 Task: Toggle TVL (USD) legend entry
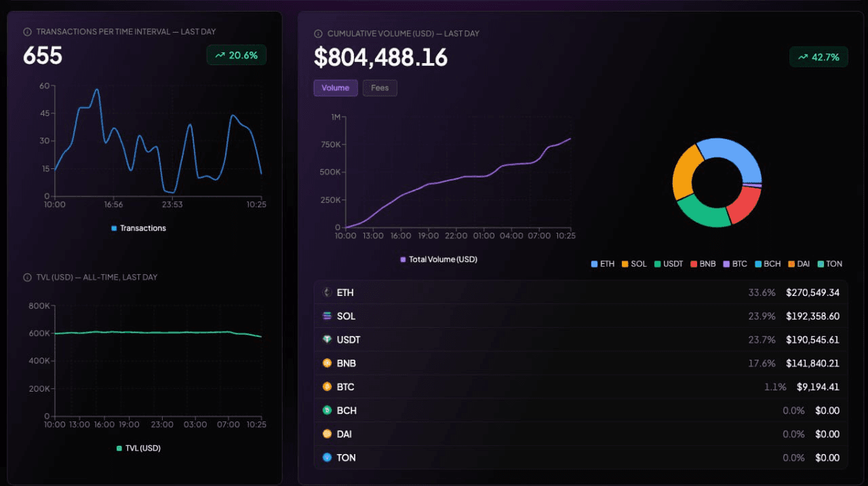click(x=138, y=448)
